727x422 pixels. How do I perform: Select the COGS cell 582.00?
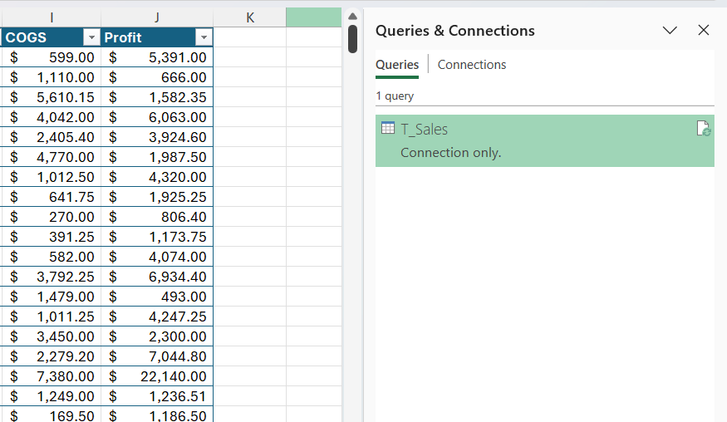tap(51, 256)
